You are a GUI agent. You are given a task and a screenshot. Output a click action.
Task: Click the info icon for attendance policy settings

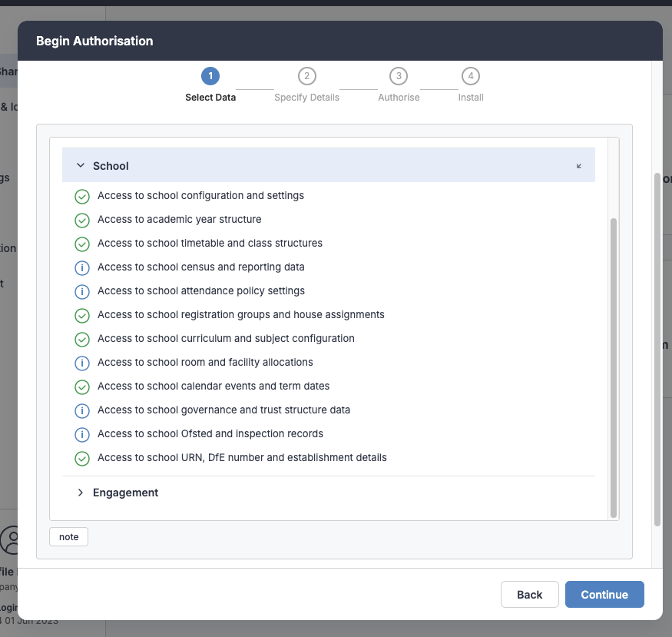tap(82, 292)
